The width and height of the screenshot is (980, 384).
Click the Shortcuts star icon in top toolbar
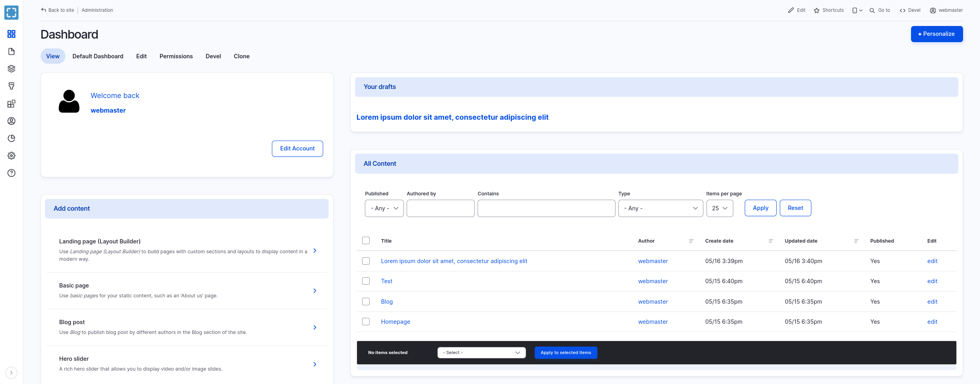(816, 10)
